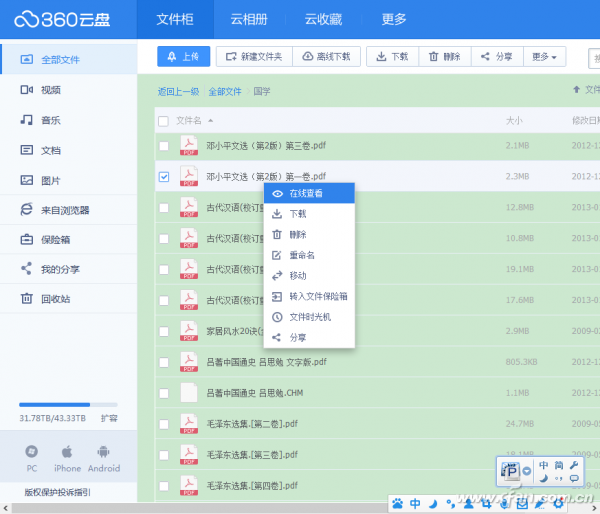Screen dimensions: 600x514
Task: Click the horizontal scrollbar's left arrow
Action: click(x=5, y=509)
